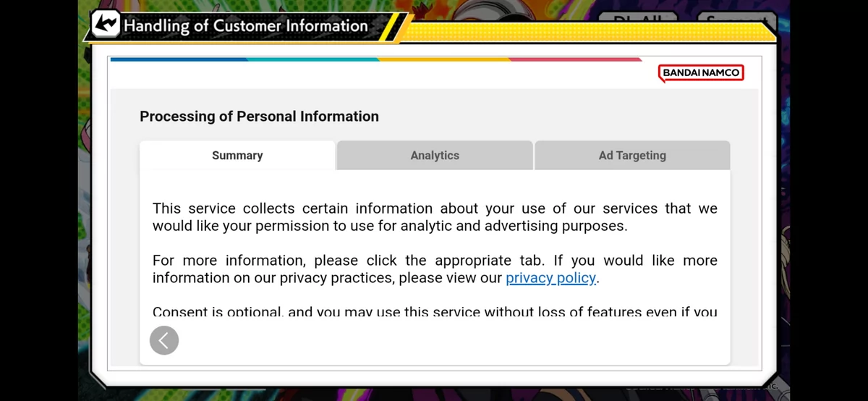
Task: Tap the partially hidden DL All button
Action: click(637, 16)
